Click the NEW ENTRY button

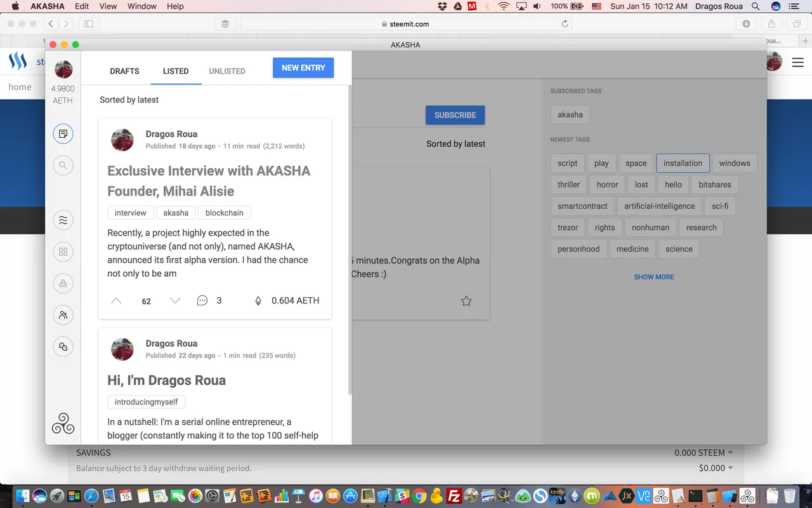click(303, 68)
